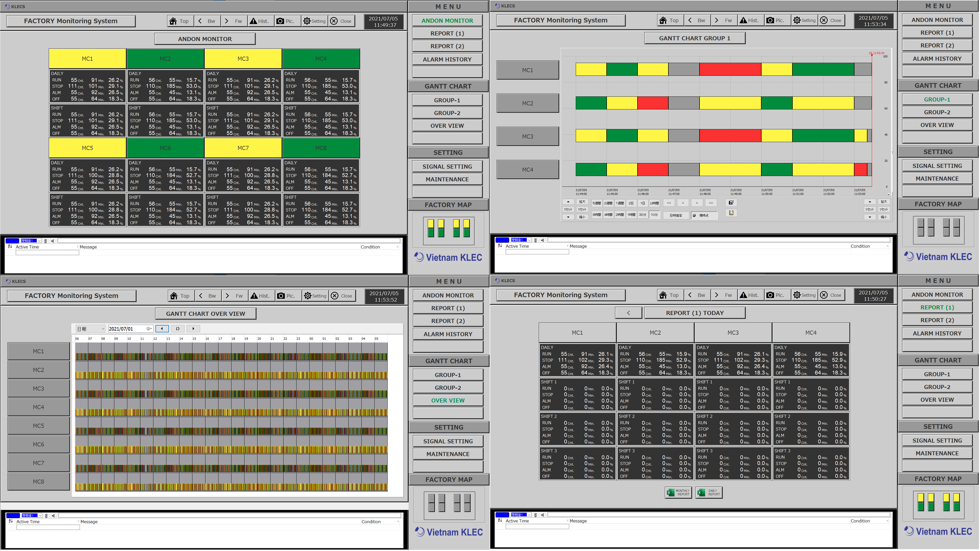The image size is (980, 551).
Task: Open alarm sound dropdown in Andon Monitor window
Action: [x=31, y=241]
